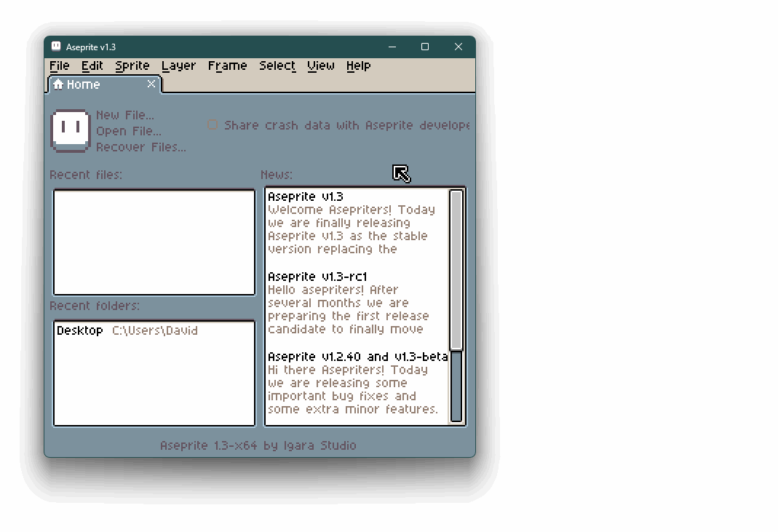
Task: Close the Home tab
Action: [x=151, y=84]
